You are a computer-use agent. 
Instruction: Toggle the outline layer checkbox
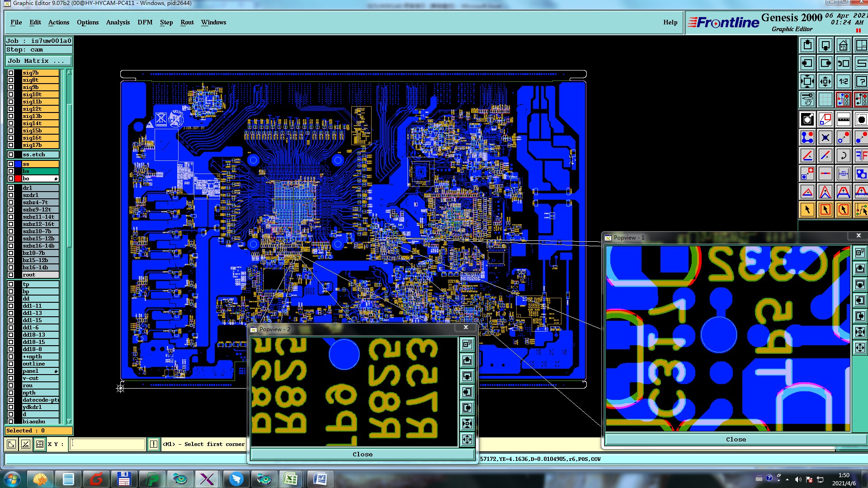[11, 364]
